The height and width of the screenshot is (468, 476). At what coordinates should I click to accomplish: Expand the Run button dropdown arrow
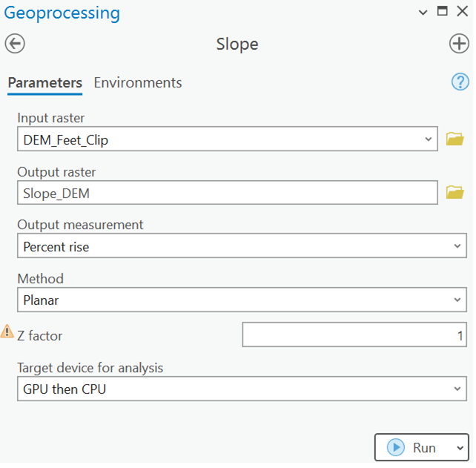459,448
